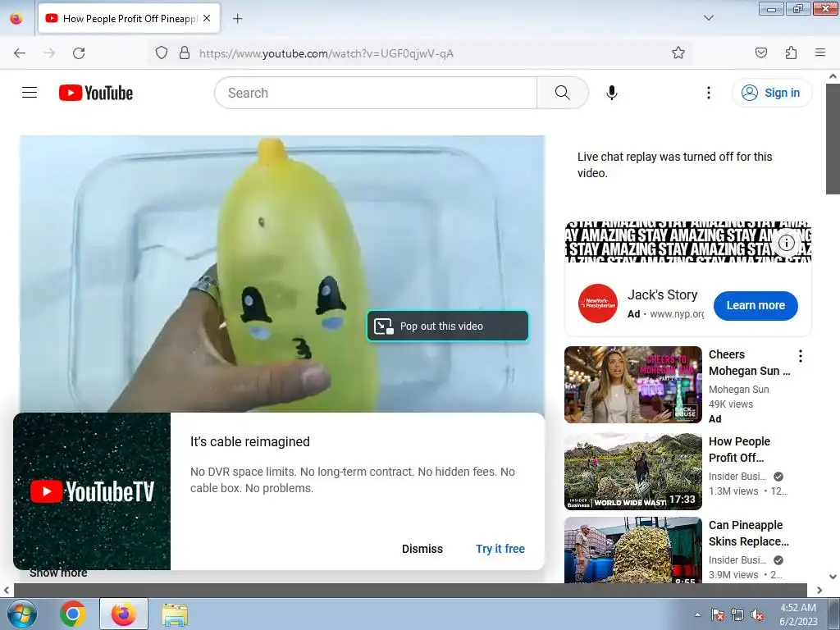Screen dimensions: 840x630
Task: Click the search magnifier button
Action: point(563,93)
